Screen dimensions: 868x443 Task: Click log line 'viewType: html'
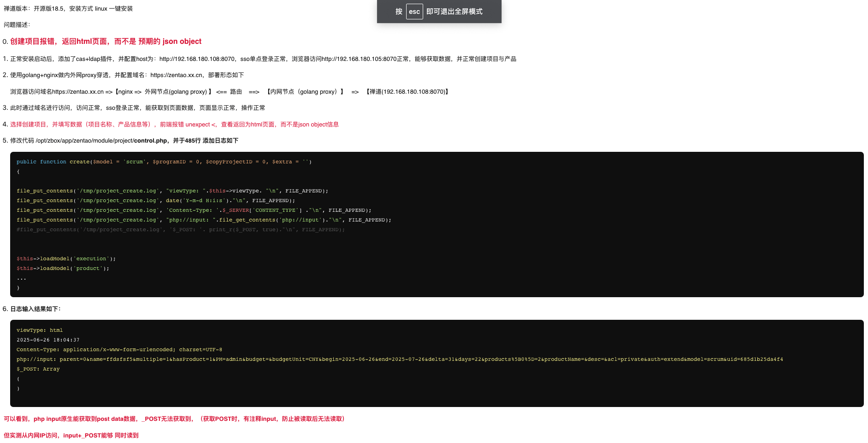(x=40, y=330)
